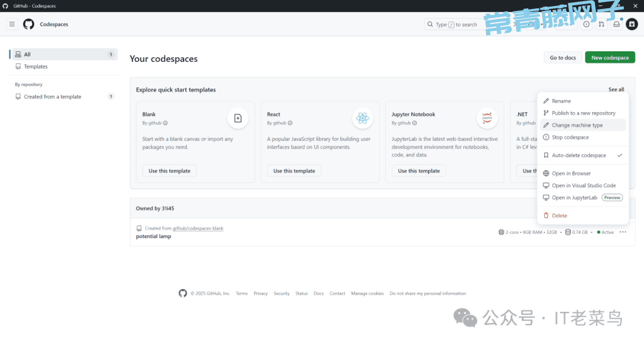Click the verified badge on the Blank card

coord(165,123)
